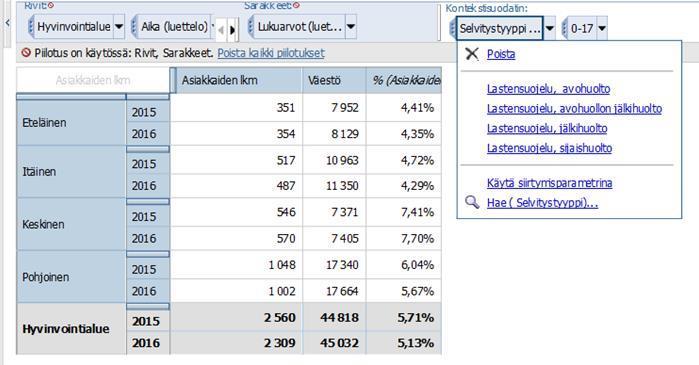The image size is (699, 365).
Task: Choose Käytä siirtymisparametrina
Action: (549, 183)
